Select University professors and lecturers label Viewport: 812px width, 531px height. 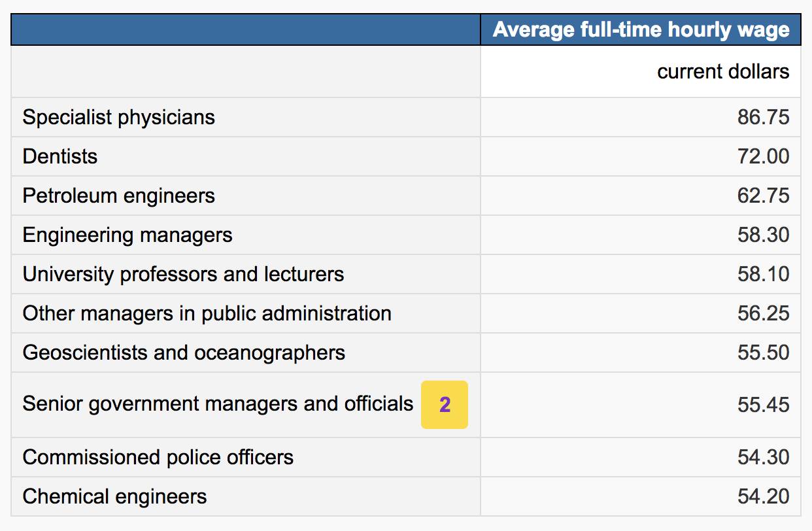click(x=183, y=275)
